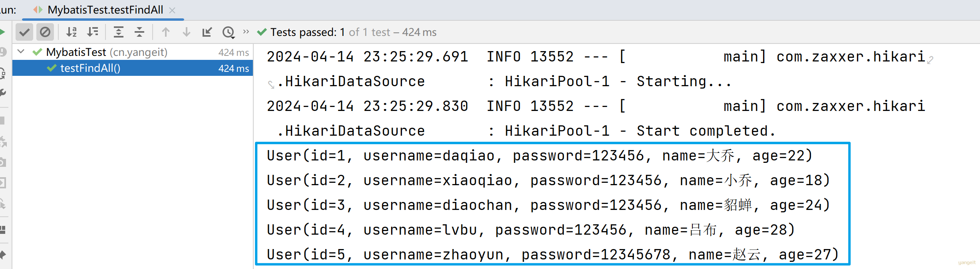Go to previous failed test arrow
Screen dimensions: 980x269
(166, 32)
